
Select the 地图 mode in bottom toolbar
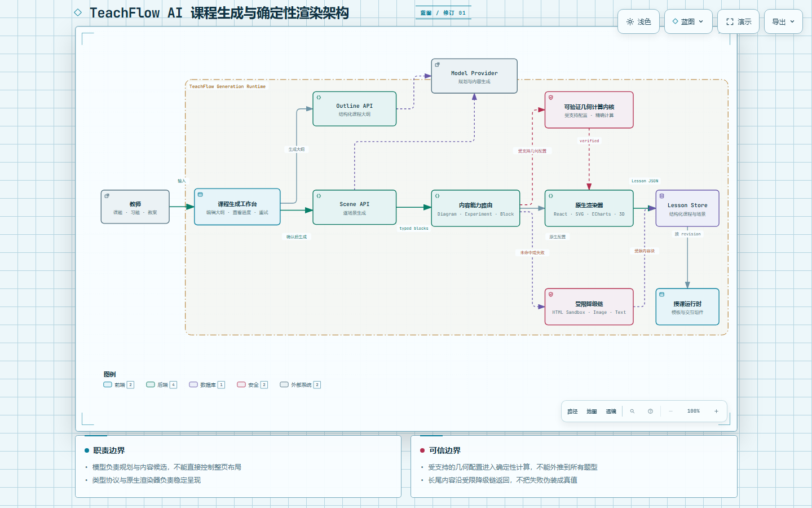(x=592, y=411)
